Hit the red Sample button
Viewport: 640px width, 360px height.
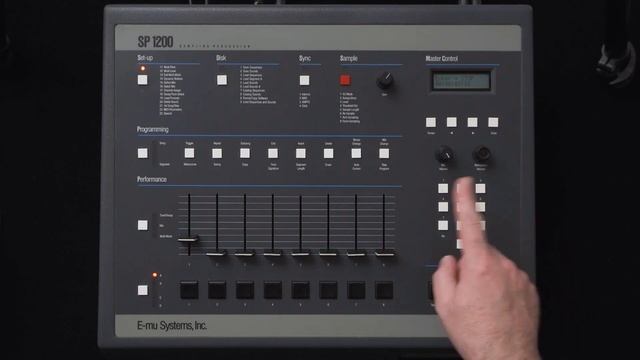pos(345,80)
